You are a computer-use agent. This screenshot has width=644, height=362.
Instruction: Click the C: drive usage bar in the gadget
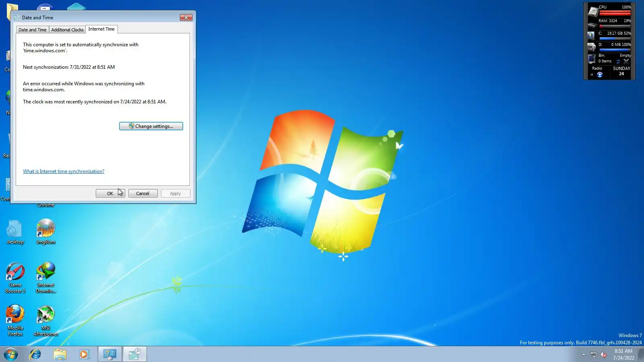point(615,39)
